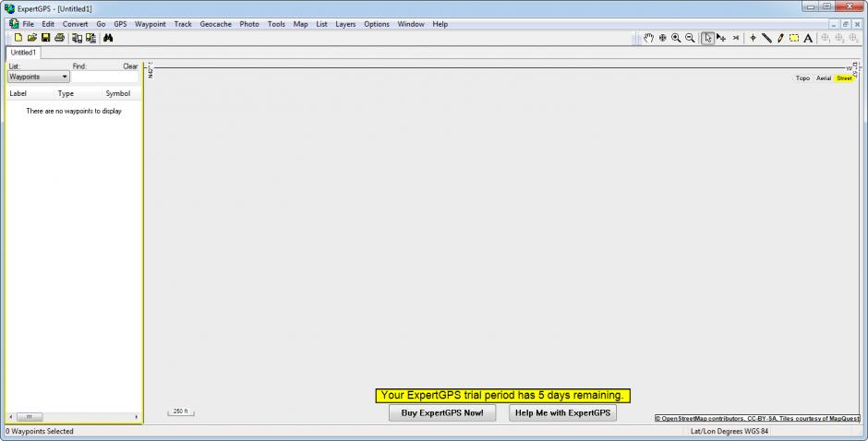This screenshot has height=441, width=868.
Task: Click the waypoint list scroll-right arrow
Action: point(136,417)
